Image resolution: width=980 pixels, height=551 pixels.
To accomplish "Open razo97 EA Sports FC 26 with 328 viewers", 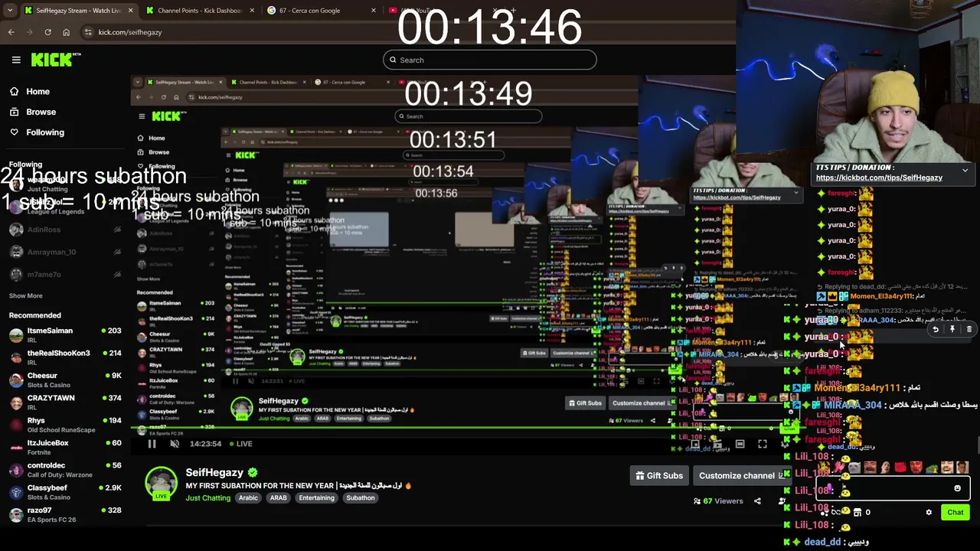I will [65, 514].
